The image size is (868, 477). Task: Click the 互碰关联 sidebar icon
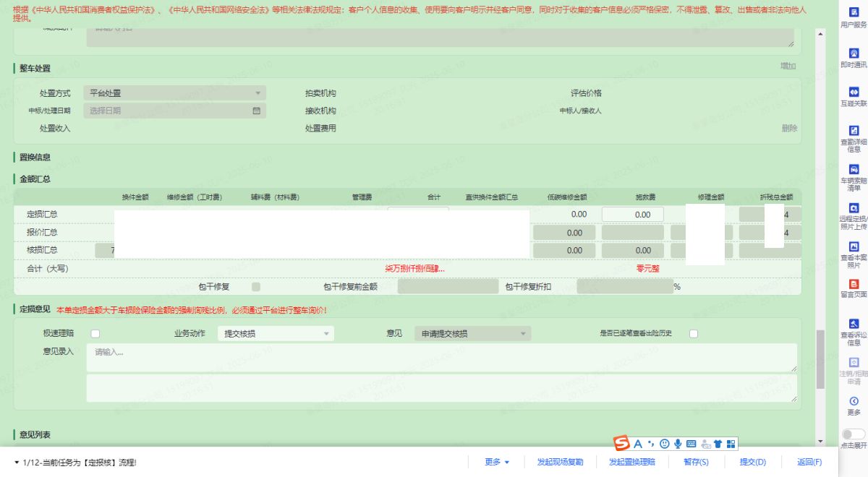pyautogui.click(x=854, y=93)
